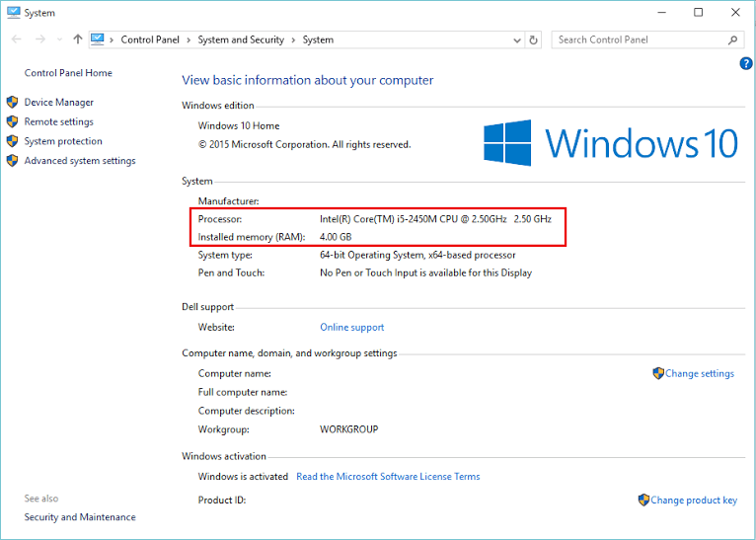Read the Microsoft Software License Terms
The image size is (756, 540).
[388, 477]
